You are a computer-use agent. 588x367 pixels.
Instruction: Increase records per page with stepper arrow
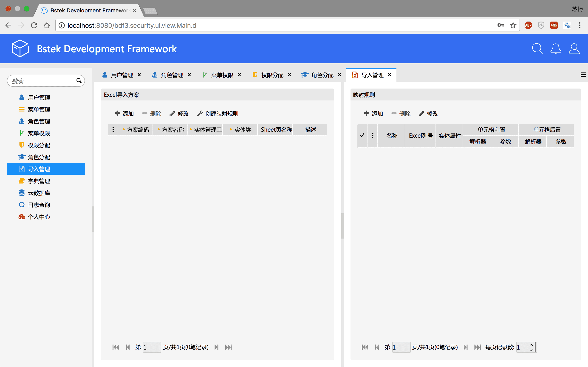(x=531, y=345)
